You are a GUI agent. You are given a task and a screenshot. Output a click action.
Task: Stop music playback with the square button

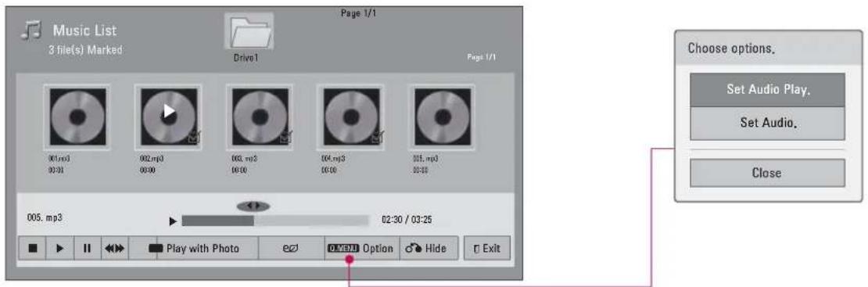click(x=33, y=249)
